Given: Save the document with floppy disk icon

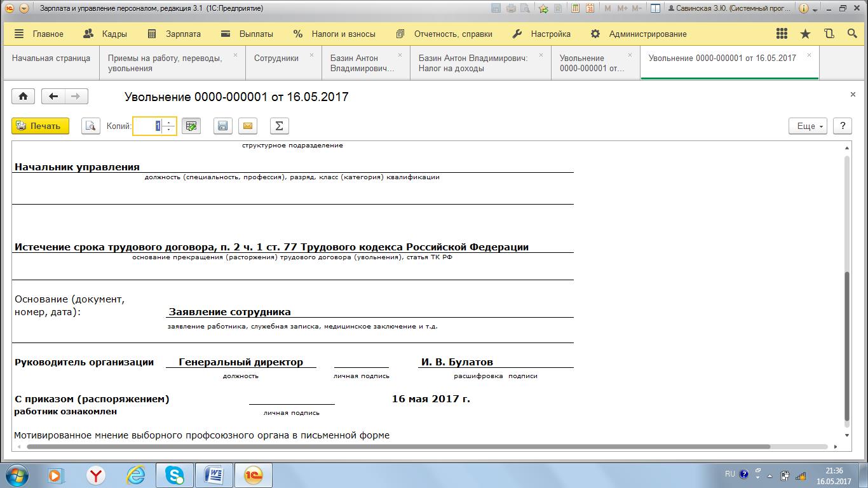Looking at the screenshot, I should coord(222,126).
